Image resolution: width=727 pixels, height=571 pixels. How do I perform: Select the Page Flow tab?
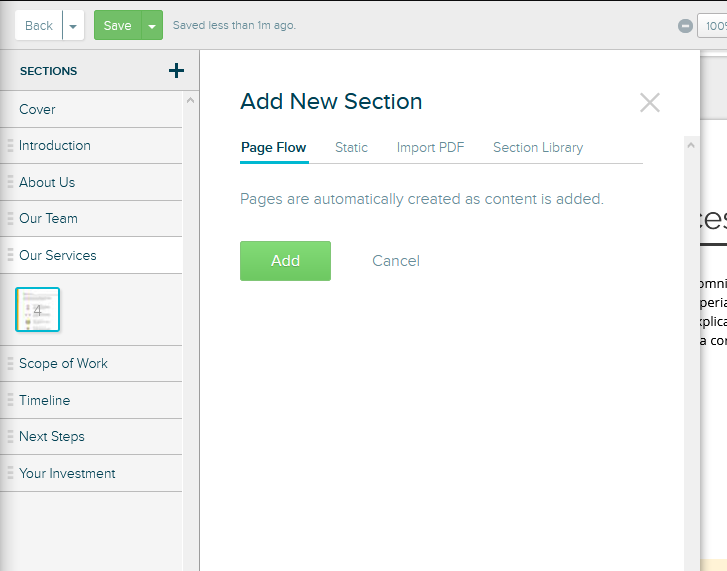(273, 147)
